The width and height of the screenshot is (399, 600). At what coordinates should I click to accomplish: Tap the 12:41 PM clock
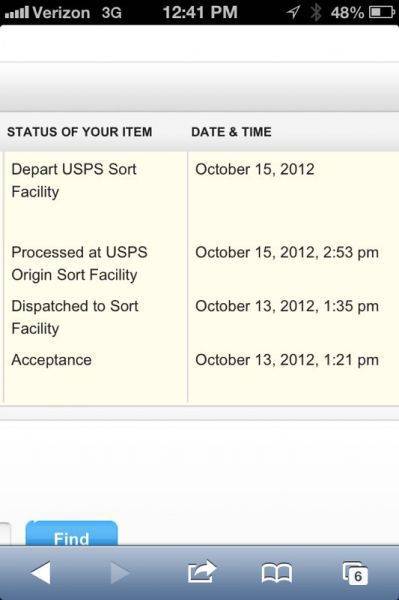[200, 12]
